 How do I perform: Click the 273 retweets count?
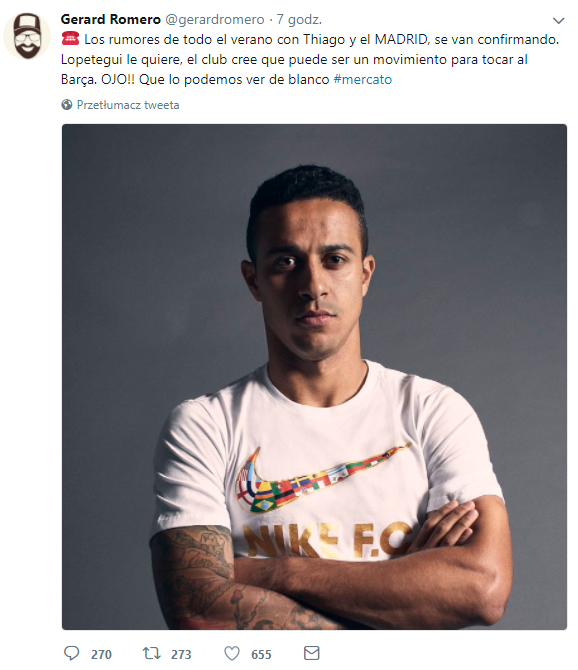(181, 655)
